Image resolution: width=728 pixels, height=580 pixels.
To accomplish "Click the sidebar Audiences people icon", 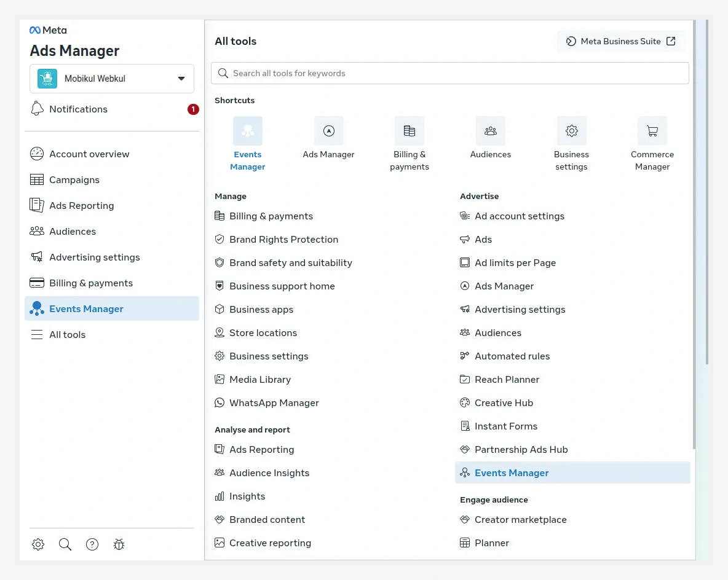I will click(x=37, y=231).
